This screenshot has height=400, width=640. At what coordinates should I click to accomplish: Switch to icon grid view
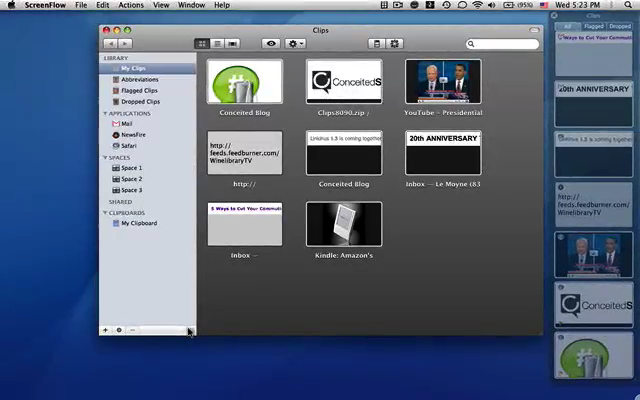[202, 44]
